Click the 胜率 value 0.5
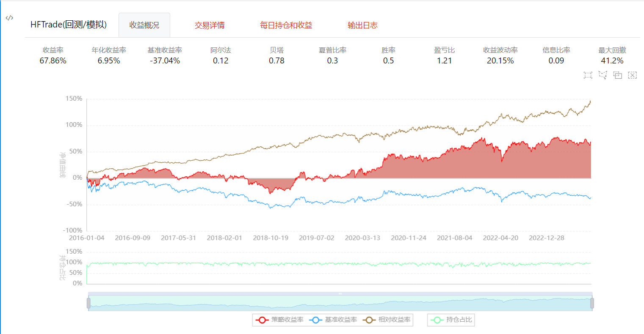Screen dimensions: 644x334 pos(388,61)
